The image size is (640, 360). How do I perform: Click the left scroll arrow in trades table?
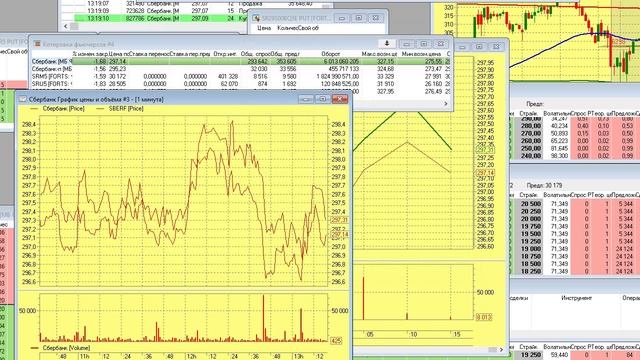click(66, 26)
